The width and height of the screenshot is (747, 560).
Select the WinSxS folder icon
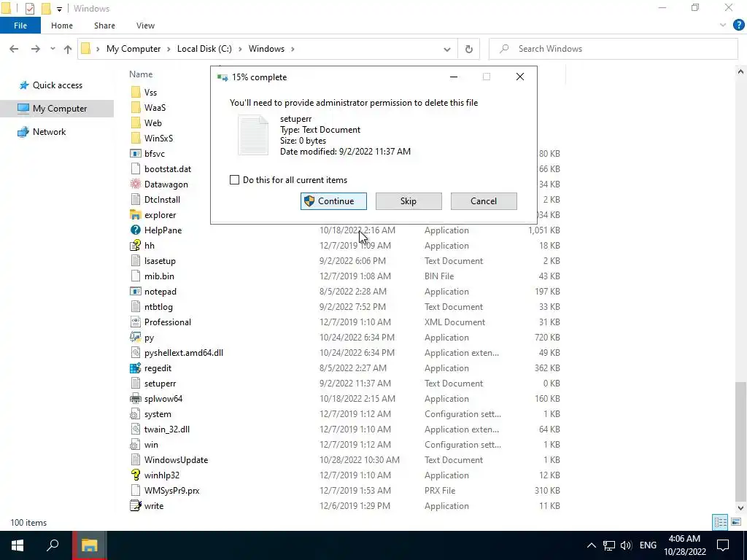click(136, 138)
